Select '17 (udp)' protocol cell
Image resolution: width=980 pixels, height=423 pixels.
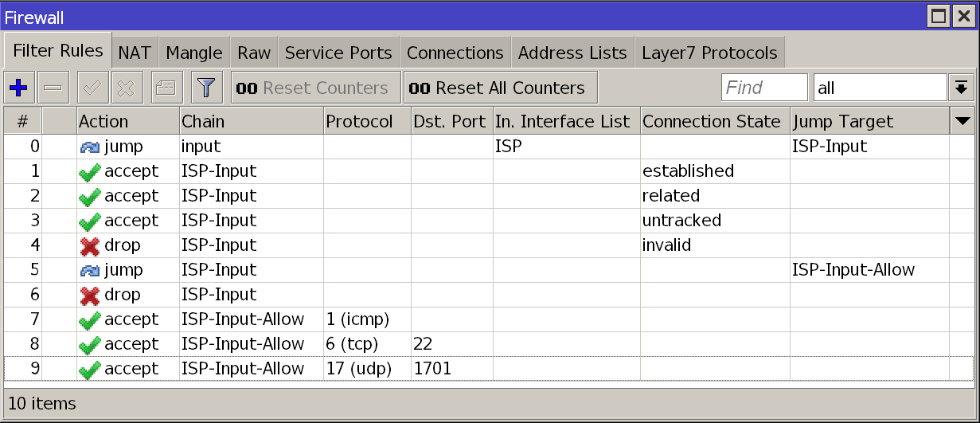(x=367, y=369)
